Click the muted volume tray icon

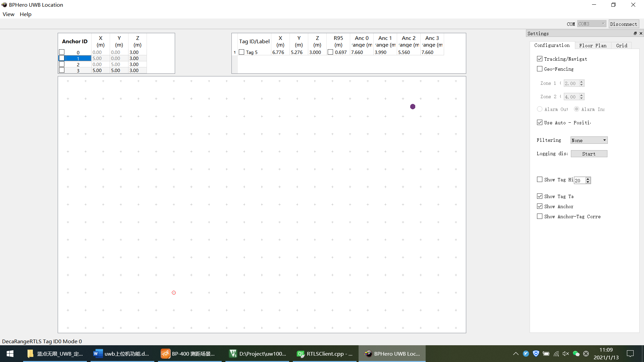pos(566,354)
